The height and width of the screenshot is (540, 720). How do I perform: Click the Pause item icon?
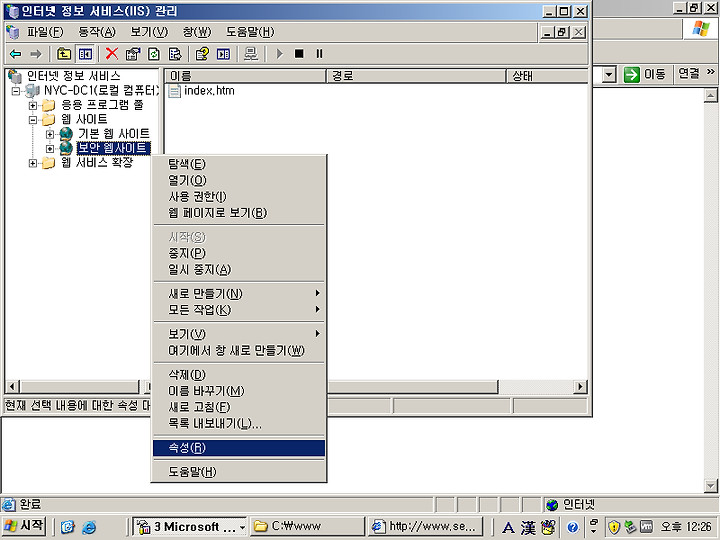tap(319, 54)
